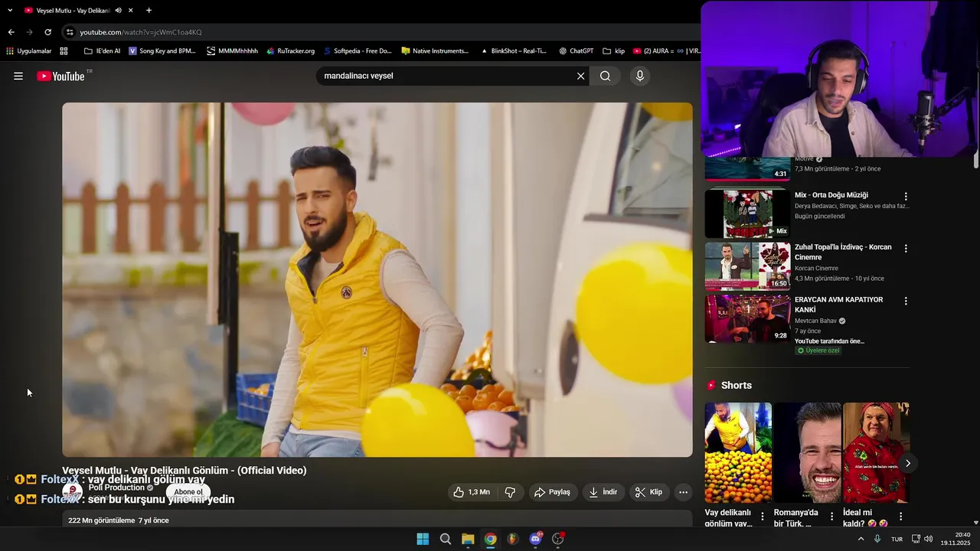Open Softpedia bookmark
Screen dimensions: 980x551
point(358,51)
